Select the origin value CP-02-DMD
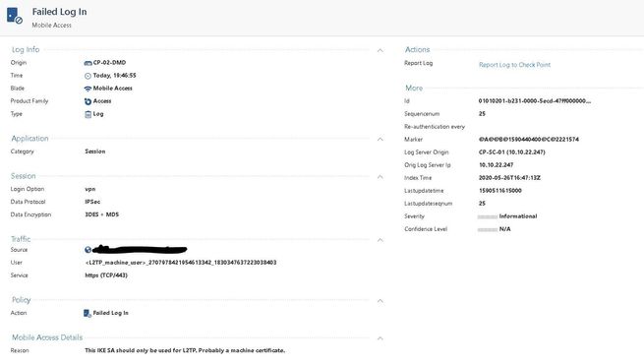This screenshot has height=364, width=644. pos(109,62)
